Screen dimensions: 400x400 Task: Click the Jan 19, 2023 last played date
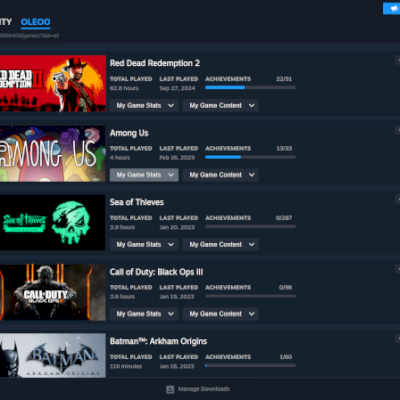coord(177,297)
